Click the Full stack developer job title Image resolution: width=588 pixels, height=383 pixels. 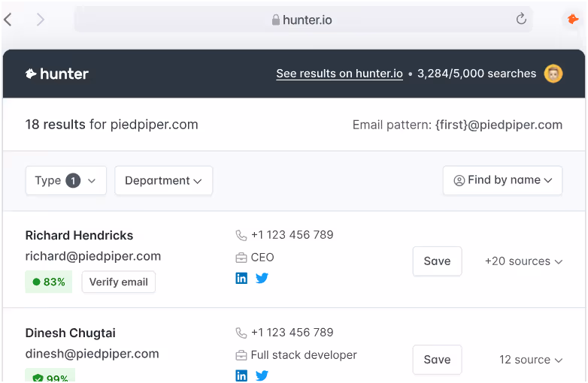(304, 355)
